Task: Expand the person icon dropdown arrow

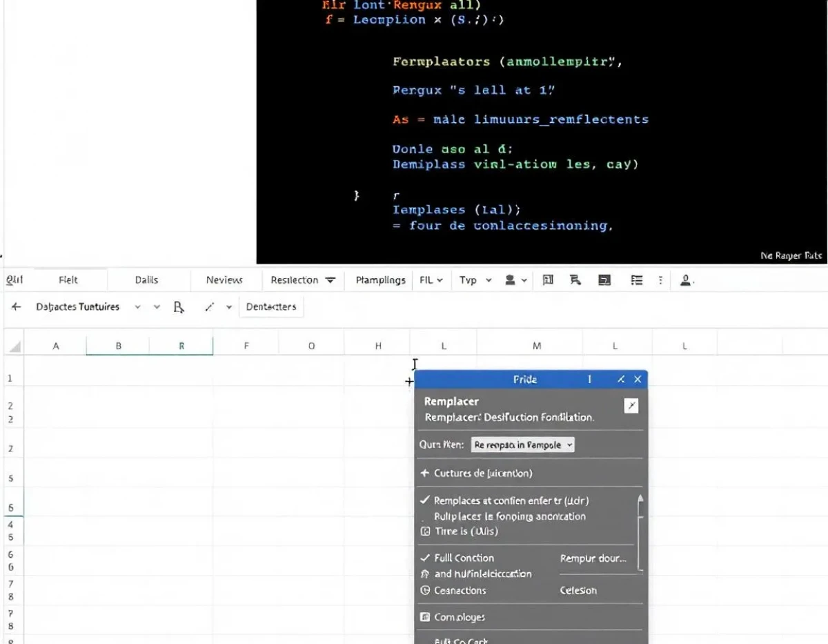Action: click(524, 280)
